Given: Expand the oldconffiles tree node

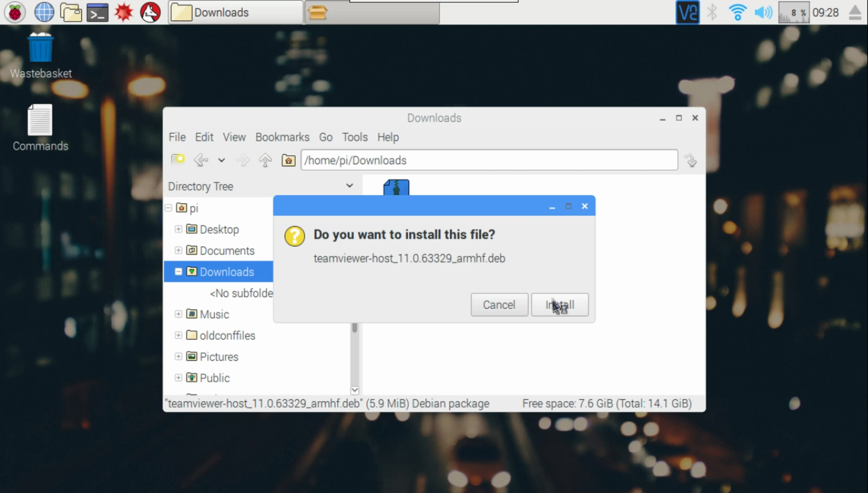Looking at the screenshot, I should pos(179,335).
